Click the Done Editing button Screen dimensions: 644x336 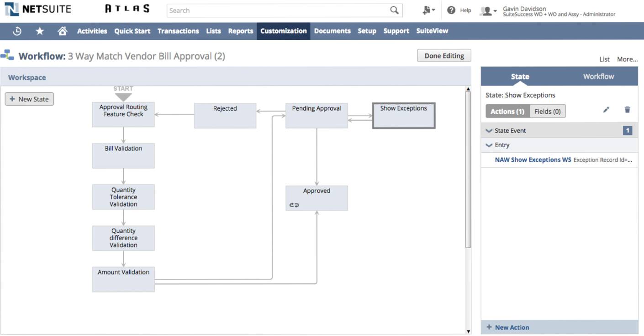coord(444,55)
